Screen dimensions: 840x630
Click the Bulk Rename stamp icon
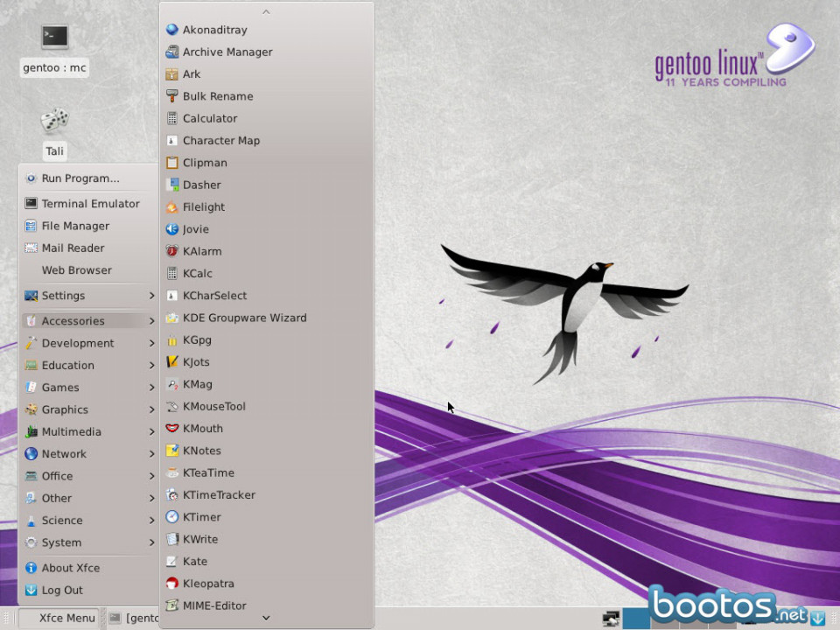click(172, 96)
